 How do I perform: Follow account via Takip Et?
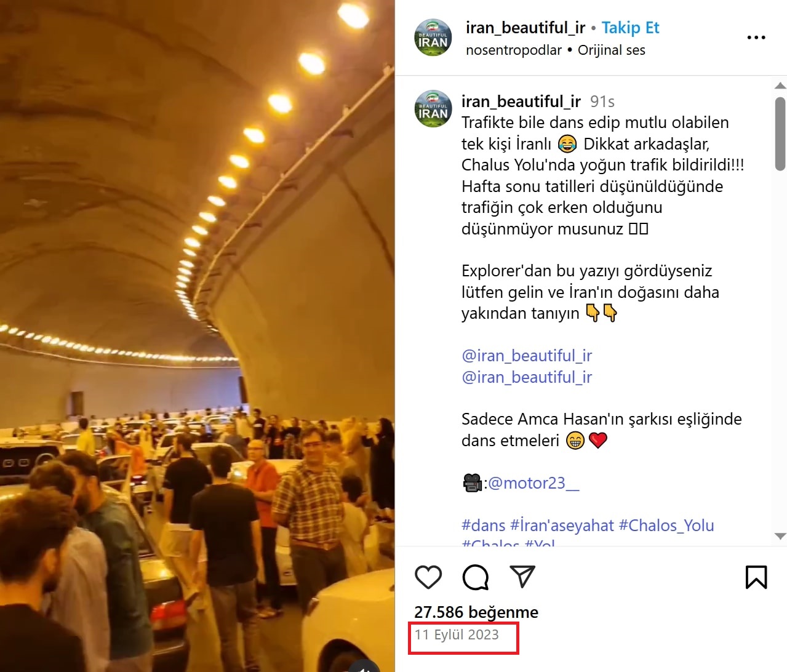click(x=630, y=28)
